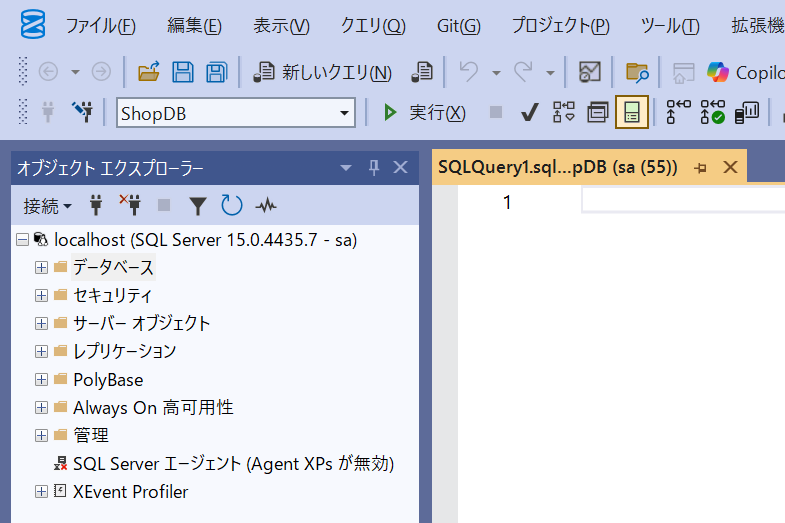The width and height of the screenshot is (785, 523).
Task: Click the filter funnel icon in Object Explorer
Action: click(198, 206)
